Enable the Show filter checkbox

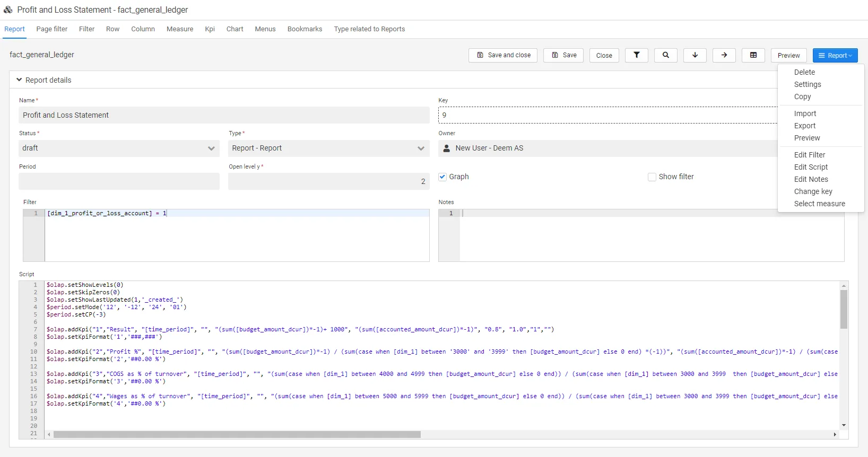[x=652, y=177]
